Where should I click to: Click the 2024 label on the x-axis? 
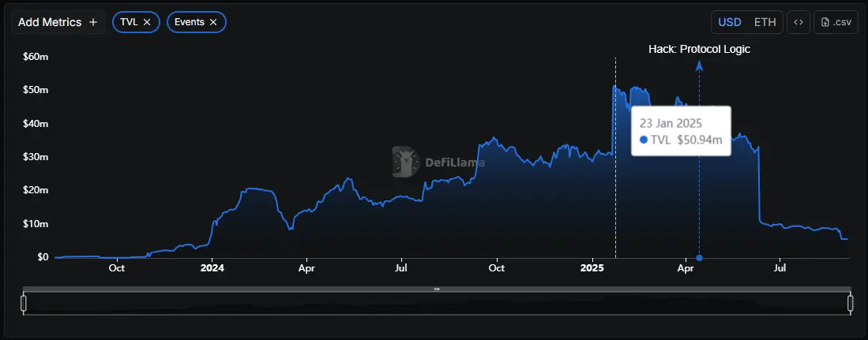212,268
